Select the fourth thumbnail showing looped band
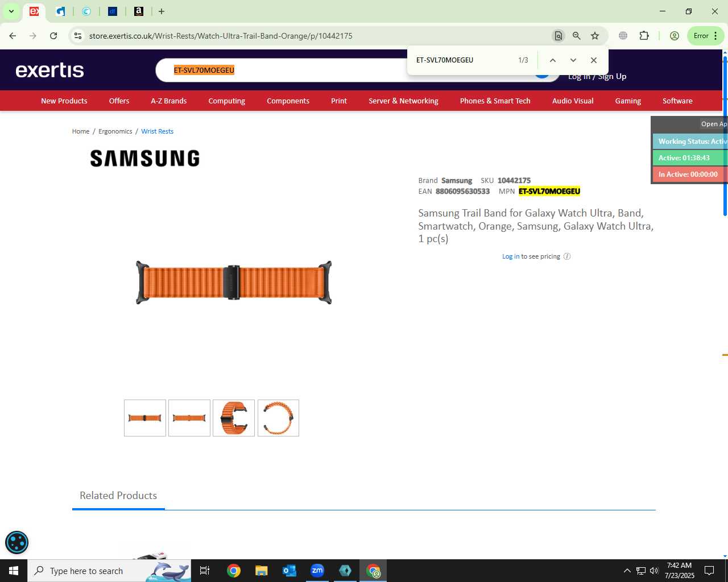This screenshot has height=582, width=728. pos(278,418)
